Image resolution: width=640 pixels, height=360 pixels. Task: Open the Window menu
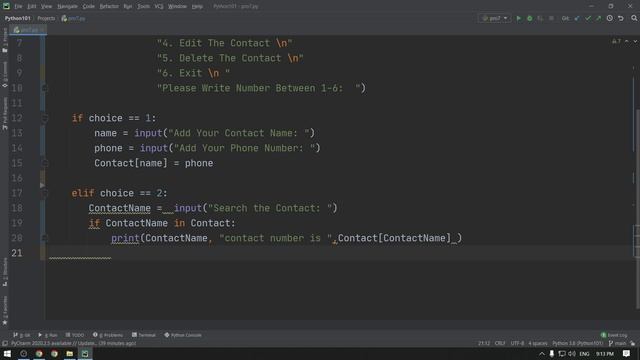pos(178,7)
